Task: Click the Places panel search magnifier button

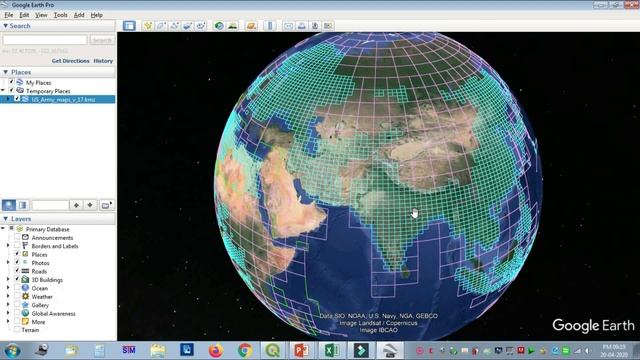Action: (x=9, y=205)
